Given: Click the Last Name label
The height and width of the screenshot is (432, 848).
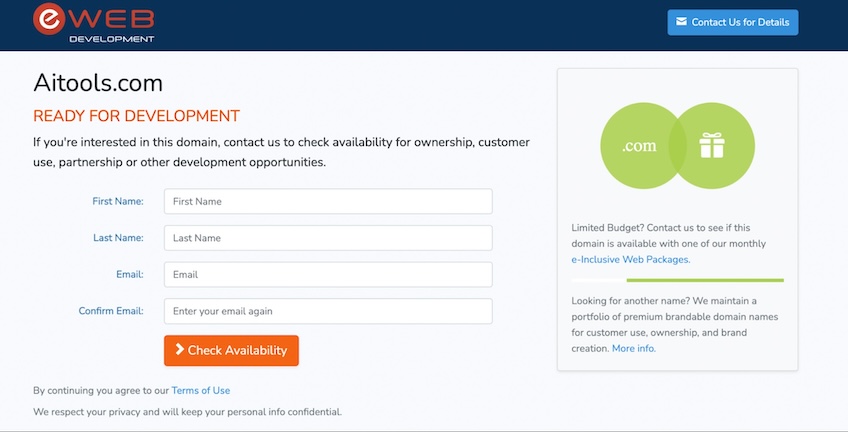Looking at the screenshot, I should [118, 238].
